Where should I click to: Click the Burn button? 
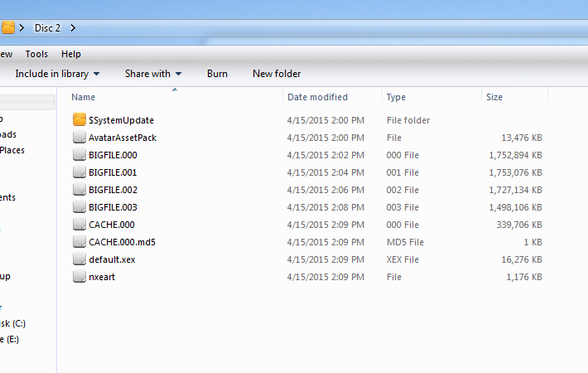pyautogui.click(x=217, y=74)
